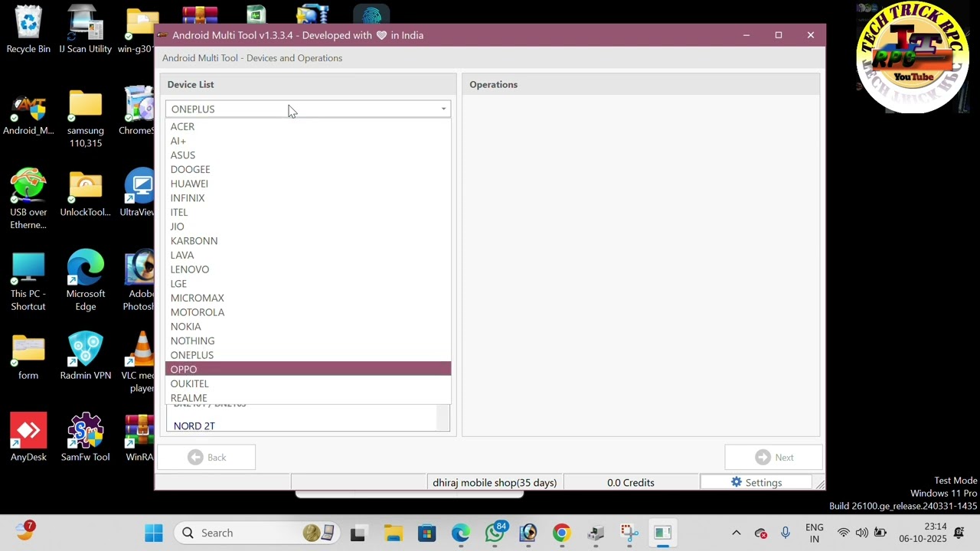Viewport: 980px width, 551px height.
Task: Open WhatsApp with 84 badge in taskbar
Action: pyautogui.click(x=495, y=533)
